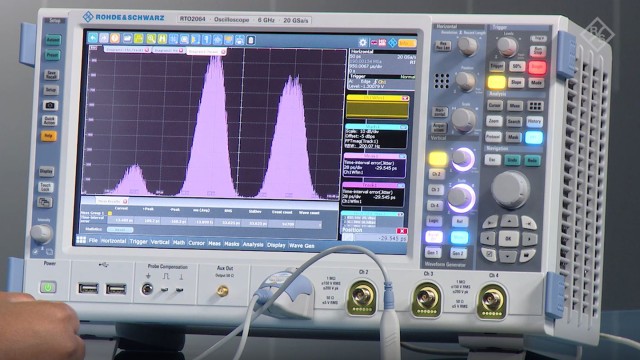The width and height of the screenshot is (640, 360).
Task: Open the Masks menu
Action: pos(231,244)
